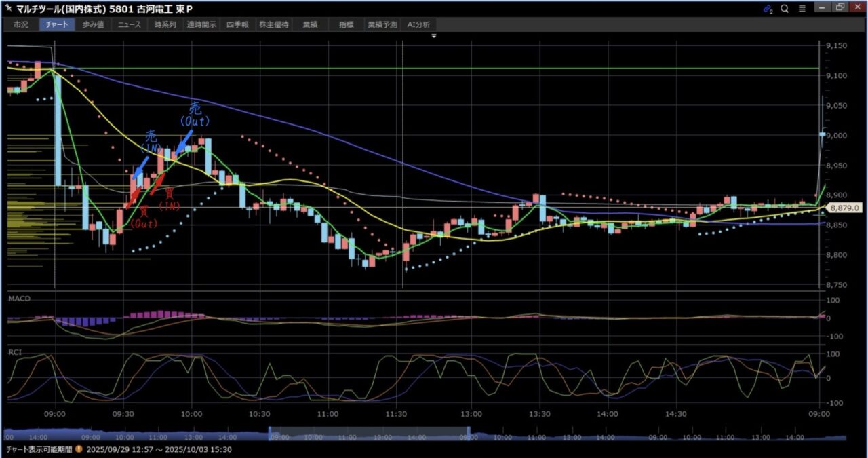Switch to the 四季報 tab
This screenshot has width=868, height=458.
coord(238,24)
